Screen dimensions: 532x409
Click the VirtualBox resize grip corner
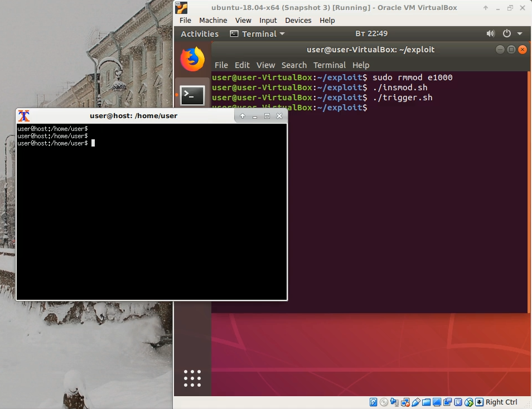(528, 405)
